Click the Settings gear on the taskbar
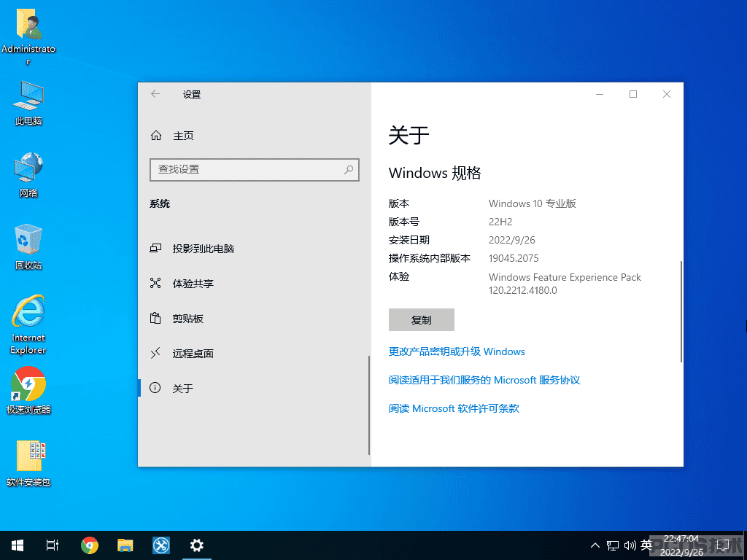747x560 pixels. (x=197, y=545)
